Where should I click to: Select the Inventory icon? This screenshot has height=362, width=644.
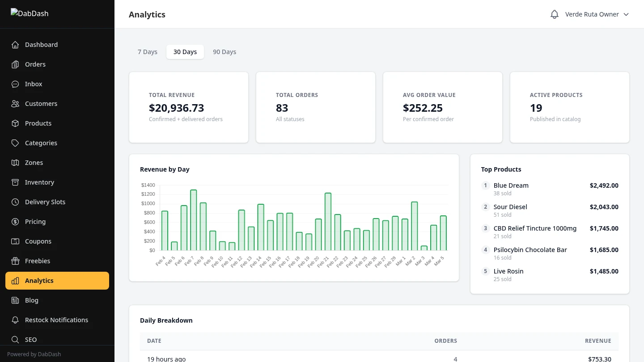15,182
